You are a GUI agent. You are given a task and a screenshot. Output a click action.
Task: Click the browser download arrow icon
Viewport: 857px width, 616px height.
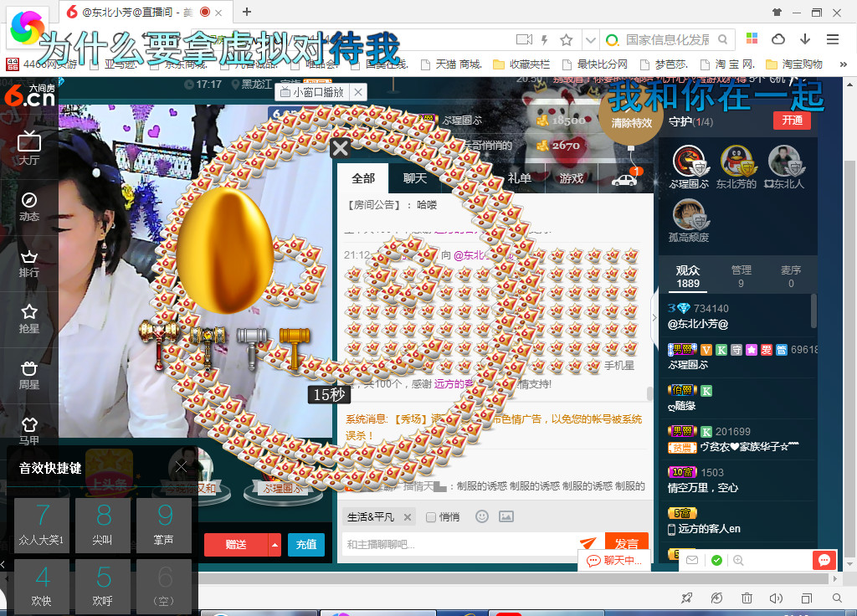coord(805,39)
